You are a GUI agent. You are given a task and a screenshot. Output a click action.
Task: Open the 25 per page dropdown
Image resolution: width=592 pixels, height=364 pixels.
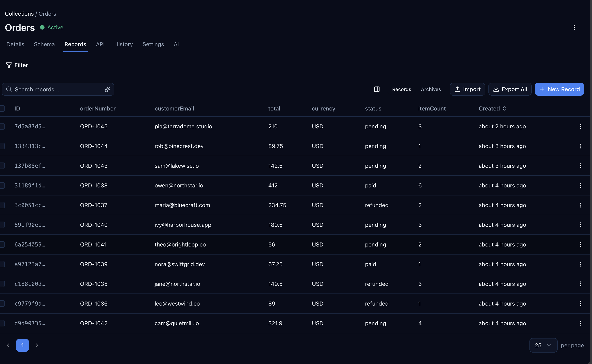point(543,345)
